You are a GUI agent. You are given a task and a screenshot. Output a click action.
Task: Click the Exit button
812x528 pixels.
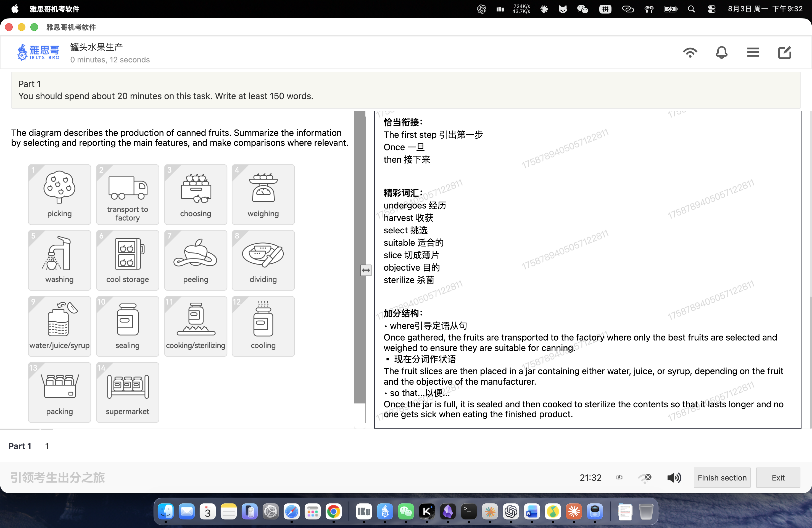778,477
